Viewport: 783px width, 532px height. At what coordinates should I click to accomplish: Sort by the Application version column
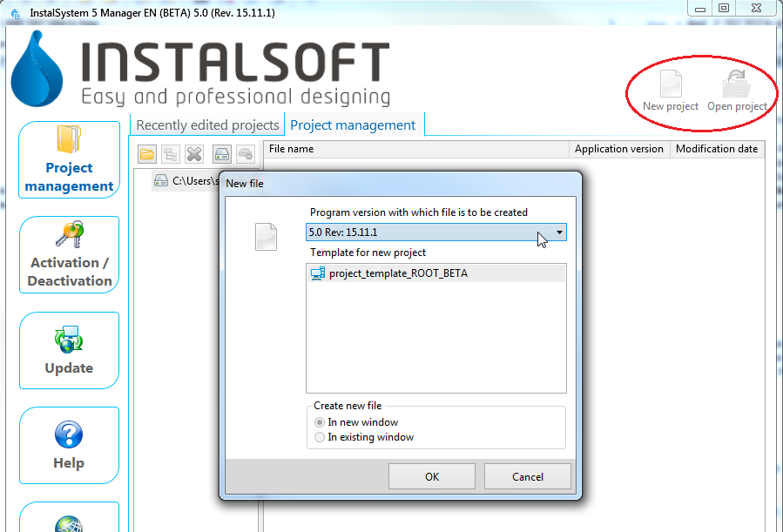coord(618,149)
